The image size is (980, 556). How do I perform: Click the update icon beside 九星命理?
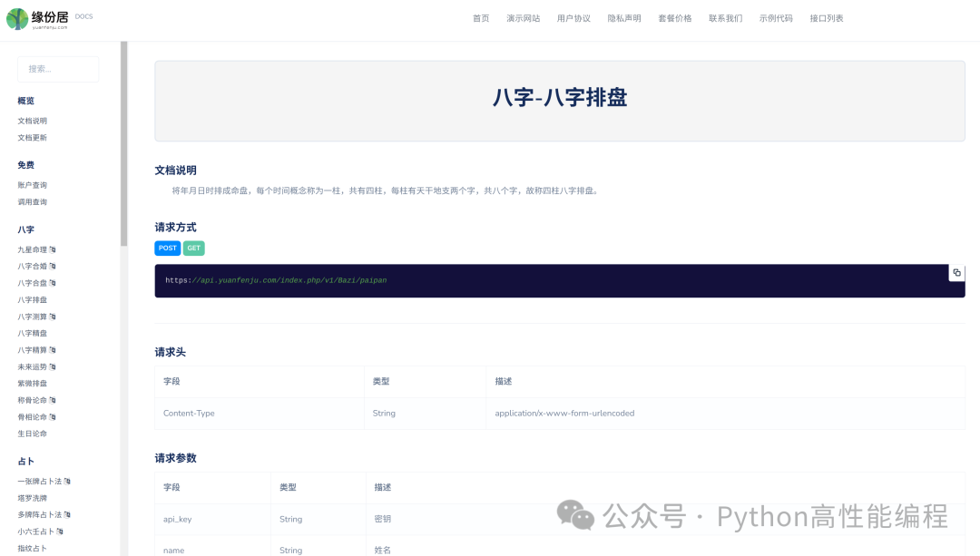[x=52, y=249]
